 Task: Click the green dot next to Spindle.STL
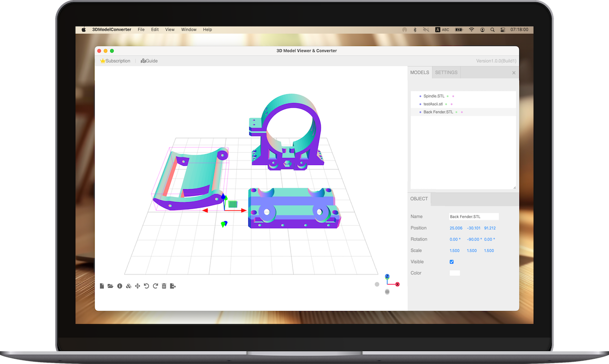tap(447, 96)
